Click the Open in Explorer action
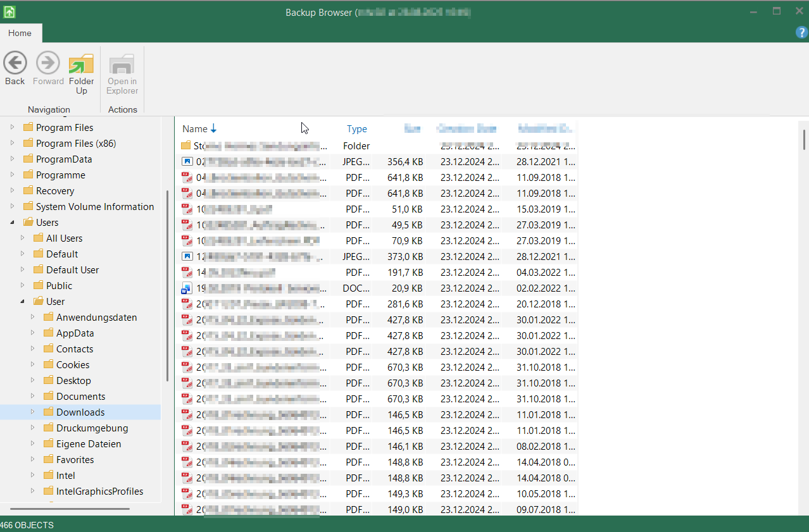The width and height of the screenshot is (809, 532). tap(122, 73)
